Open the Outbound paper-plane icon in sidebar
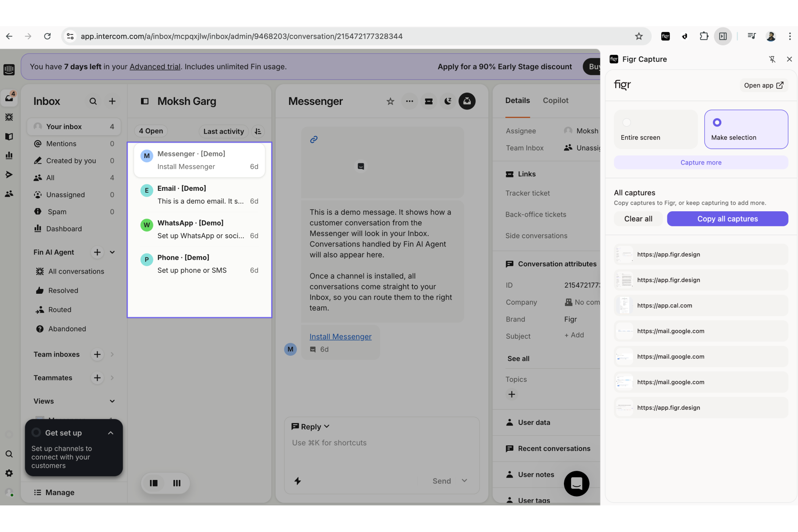This screenshot has height=532, width=798. [x=9, y=174]
